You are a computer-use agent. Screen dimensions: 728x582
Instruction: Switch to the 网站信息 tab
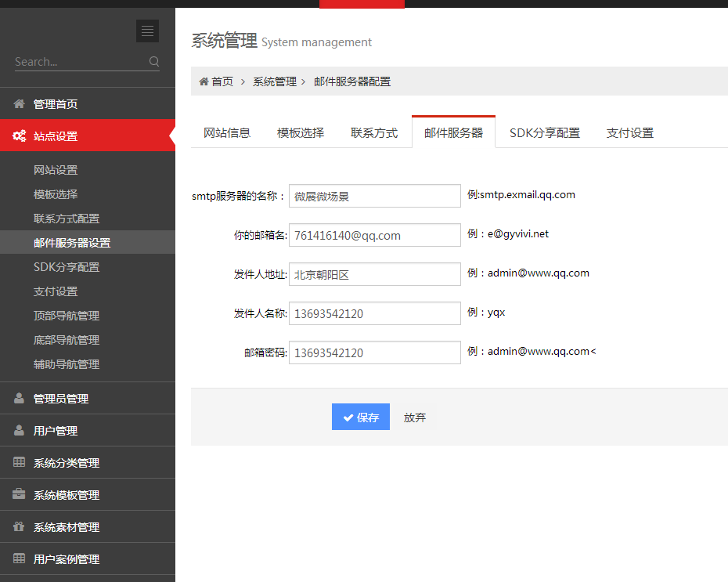pos(227,132)
